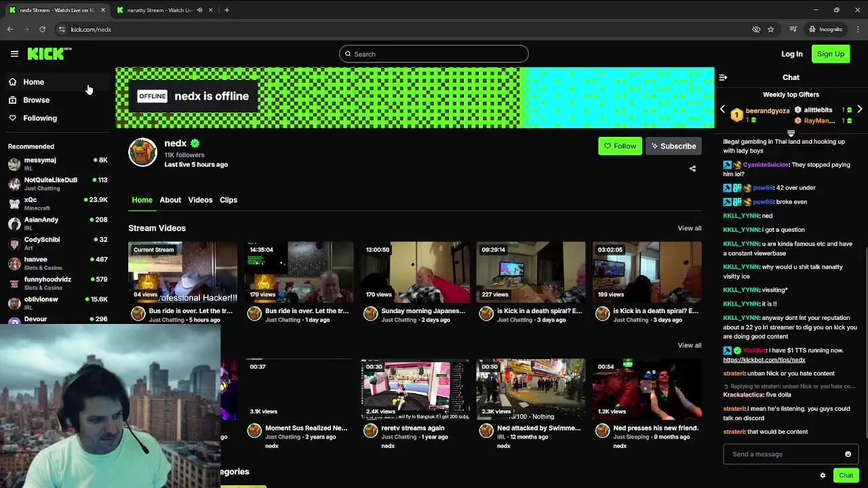
Task: Show next top gifters
Action: [859, 109]
